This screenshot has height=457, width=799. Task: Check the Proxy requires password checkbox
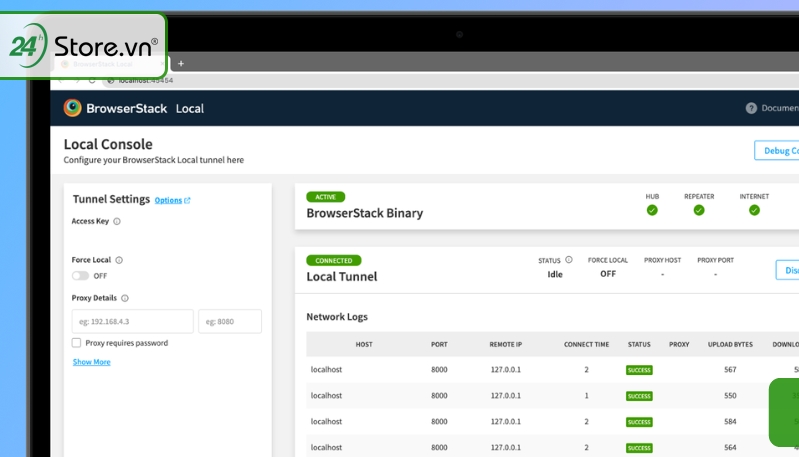coord(76,343)
